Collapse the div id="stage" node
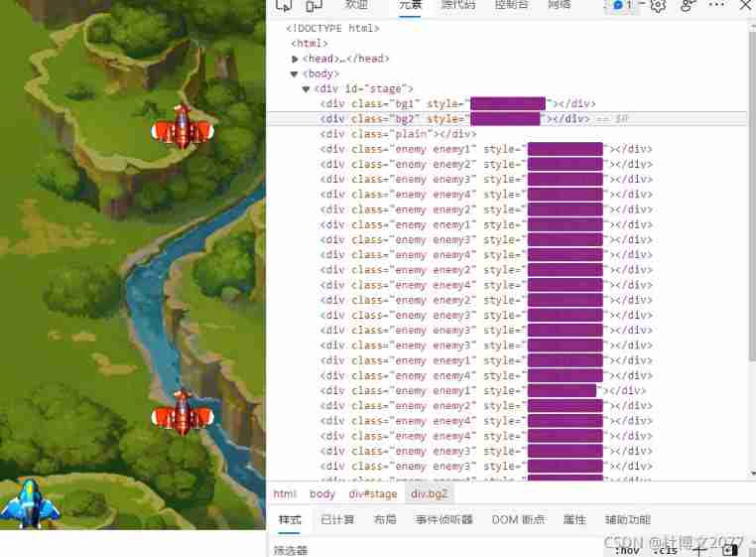Screen dimensions: 756x557 click(x=306, y=88)
